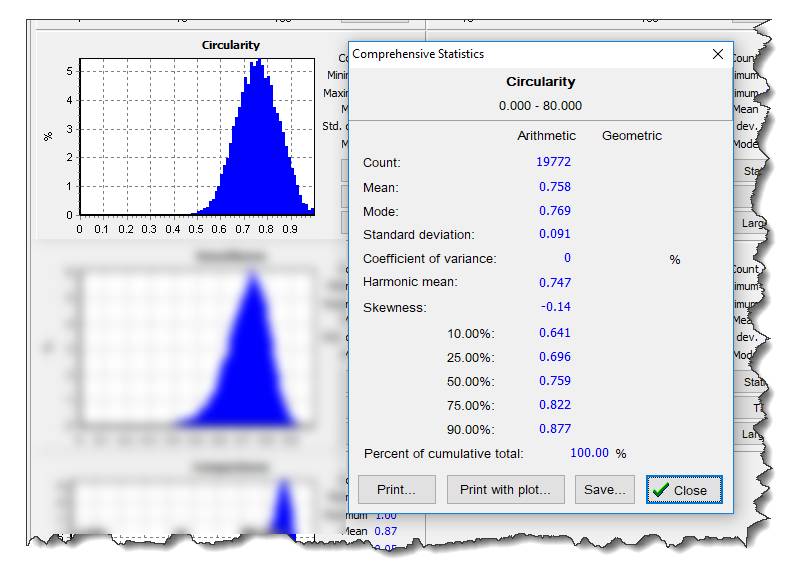Click the Mean value 0.87 in background
This screenshot has width=791, height=570.
tap(386, 531)
